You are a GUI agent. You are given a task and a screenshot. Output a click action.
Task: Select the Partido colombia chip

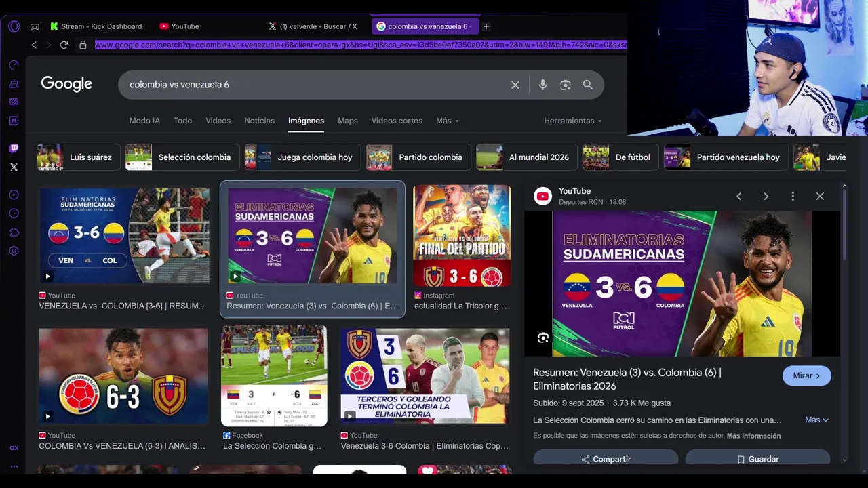pos(418,157)
